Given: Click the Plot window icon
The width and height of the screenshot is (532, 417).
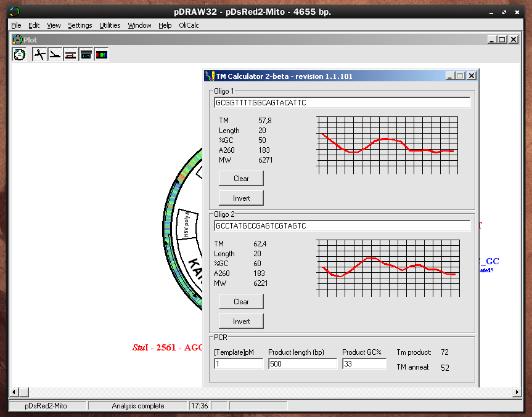Looking at the screenshot, I should point(17,39).
